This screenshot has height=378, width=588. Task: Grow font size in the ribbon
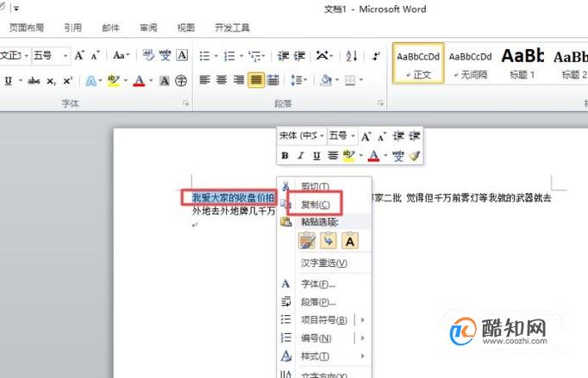pos(79,56)
